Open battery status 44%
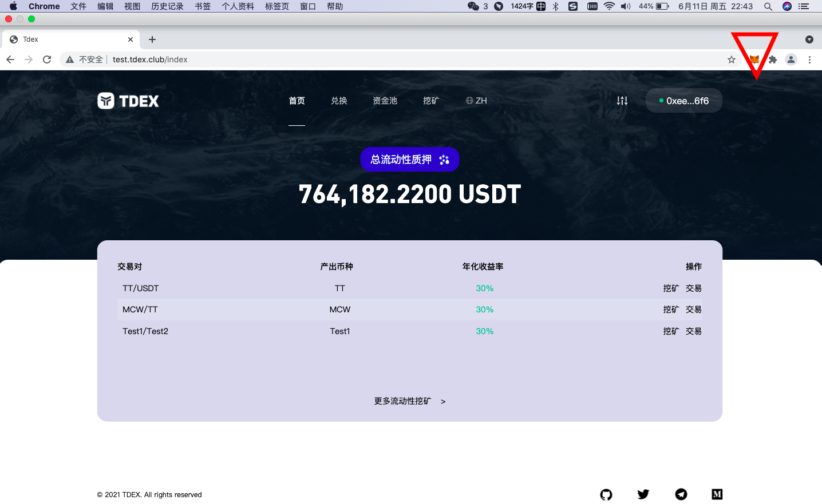822x504 pixels. pos(654,6)
